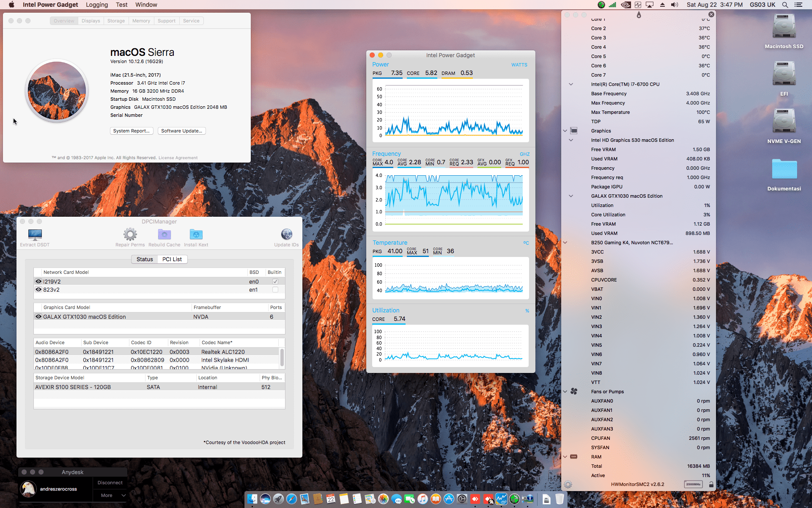Collapse the Fans or Pumps section

click(565, 392)
